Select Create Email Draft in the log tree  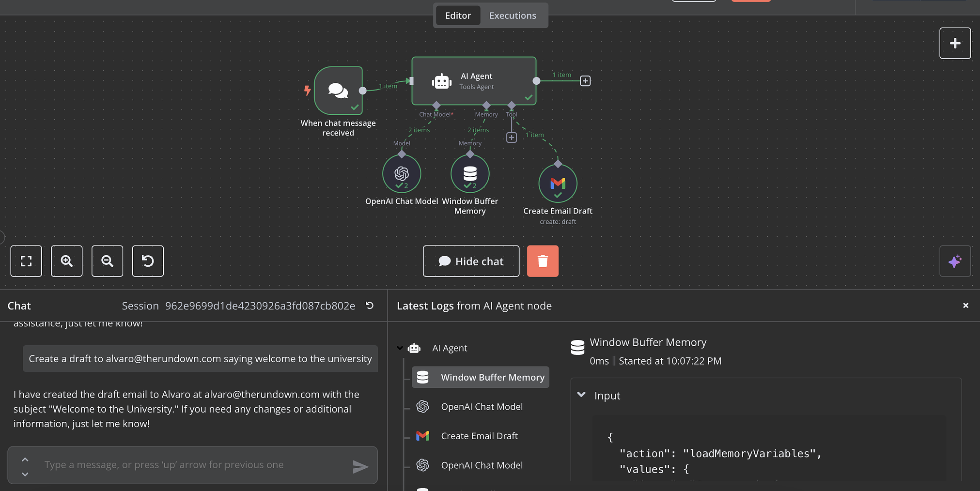(x=467, y=436)
